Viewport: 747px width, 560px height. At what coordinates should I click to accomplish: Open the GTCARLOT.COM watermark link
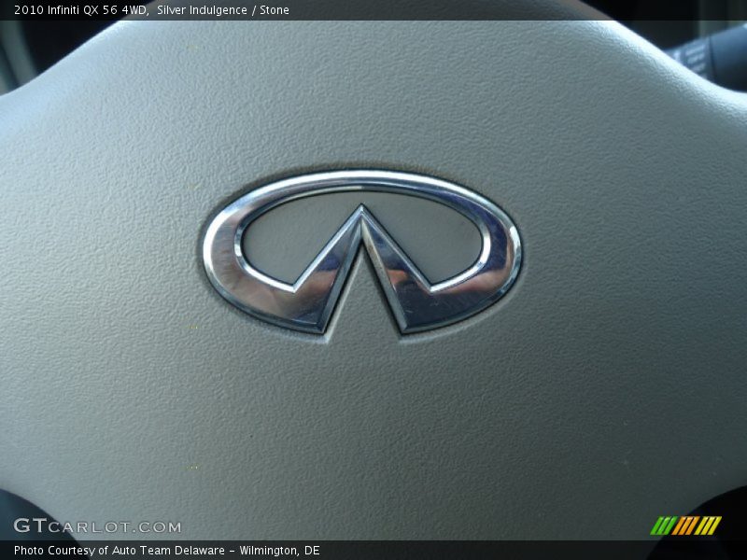pyautogui.click(x=97, y=526)
